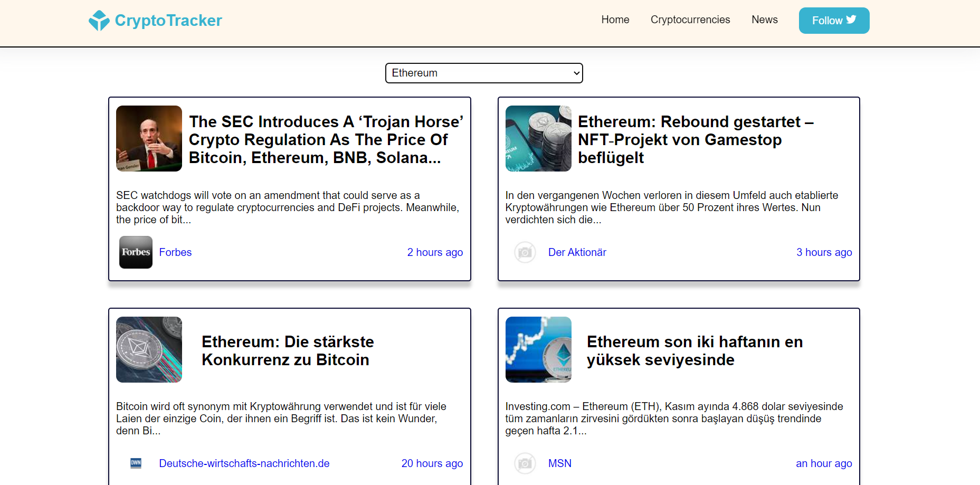Click the CryptoTracker diamond logo icon
The height and width of the screenshot is (485, 980).
click(100, 20)
